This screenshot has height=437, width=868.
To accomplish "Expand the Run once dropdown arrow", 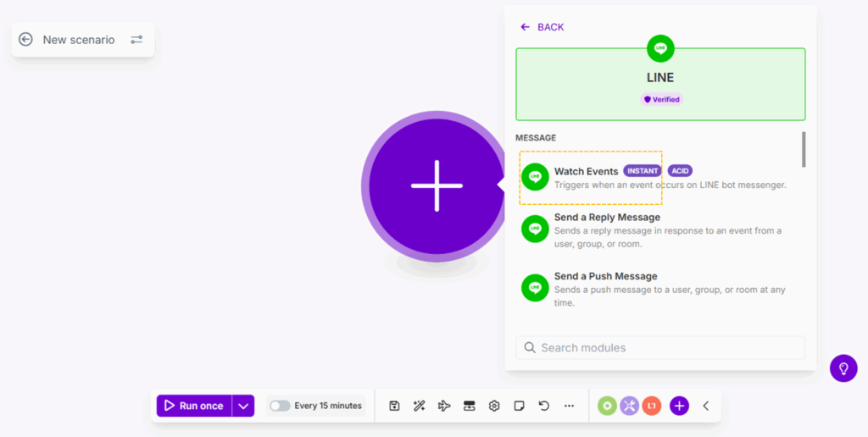I will 243,406.
